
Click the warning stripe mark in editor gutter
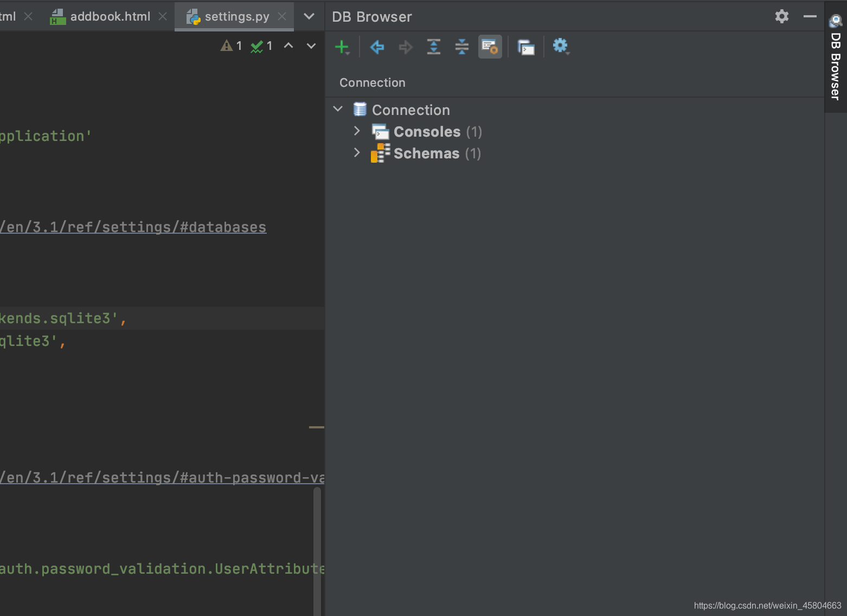click(x=317, y=427)
